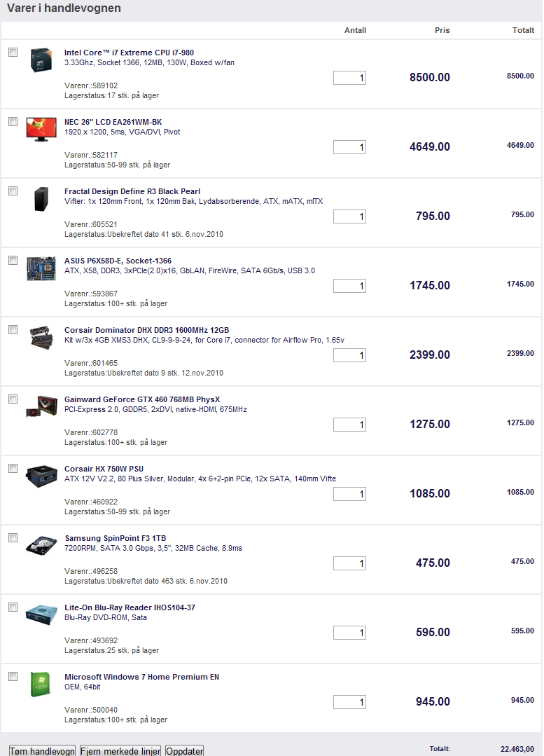Check the Fractal Design Define R3 row checkbox

[13, 191]
